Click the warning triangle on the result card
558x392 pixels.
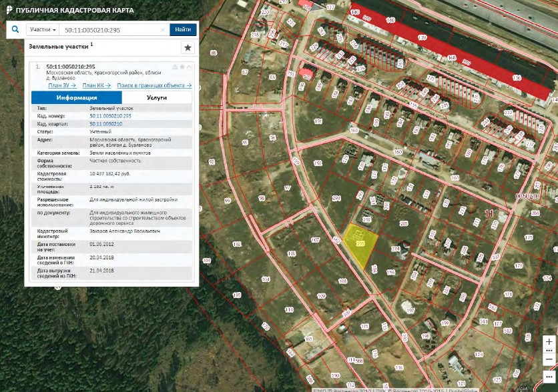point(175,67)
